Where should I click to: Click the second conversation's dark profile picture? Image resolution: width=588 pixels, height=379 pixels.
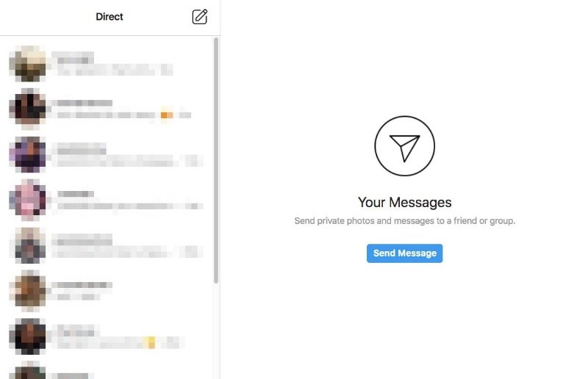pos(28,109)
